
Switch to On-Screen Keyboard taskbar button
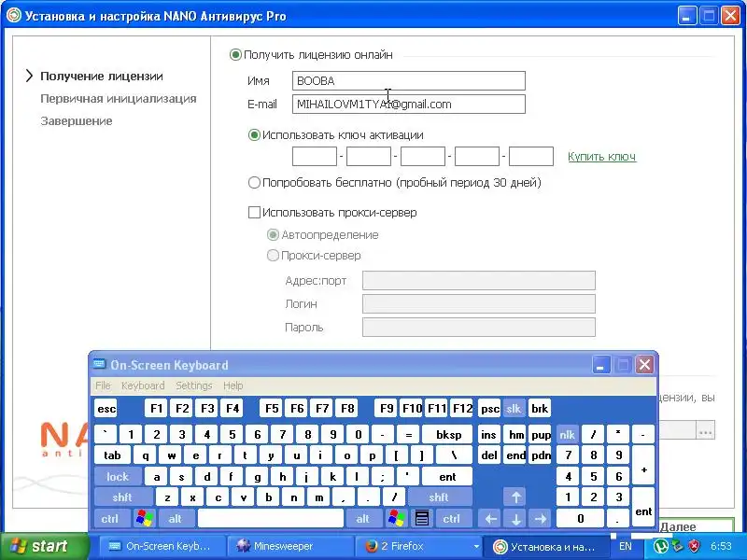pyautogui.click(x=162, y=546)
